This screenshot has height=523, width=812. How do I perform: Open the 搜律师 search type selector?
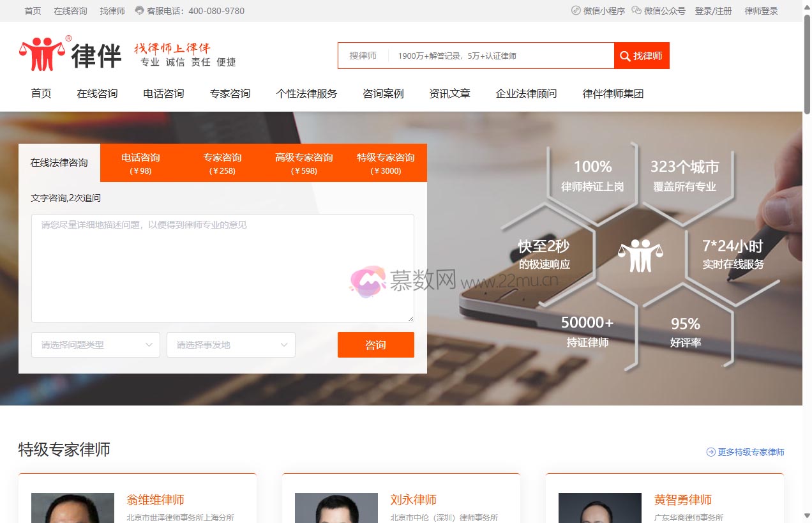pos(363,56)
